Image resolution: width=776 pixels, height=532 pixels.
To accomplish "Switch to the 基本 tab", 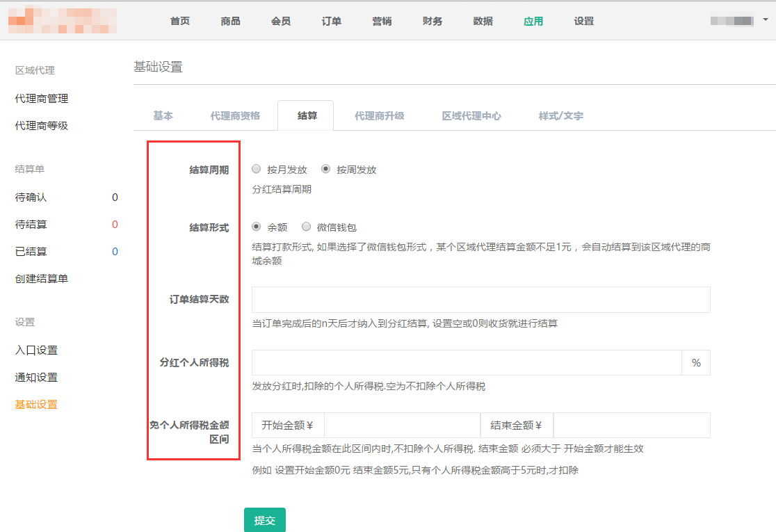I will 163,115.
